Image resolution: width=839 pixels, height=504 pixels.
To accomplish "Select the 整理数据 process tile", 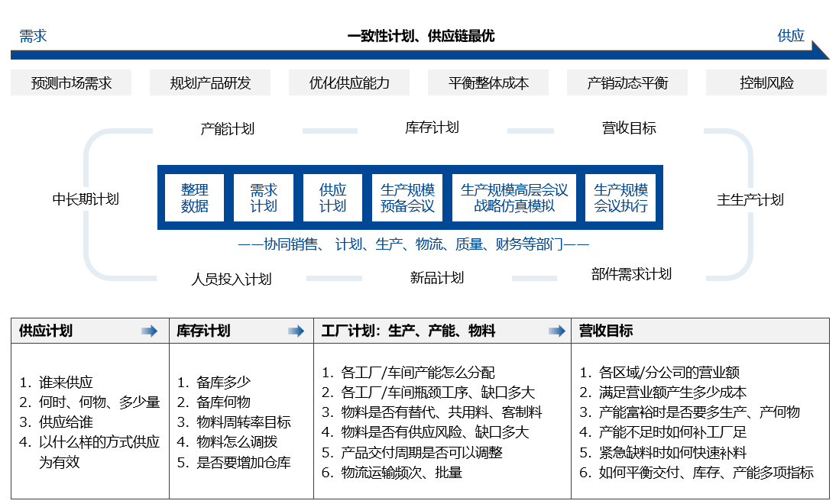I will 193,197.
